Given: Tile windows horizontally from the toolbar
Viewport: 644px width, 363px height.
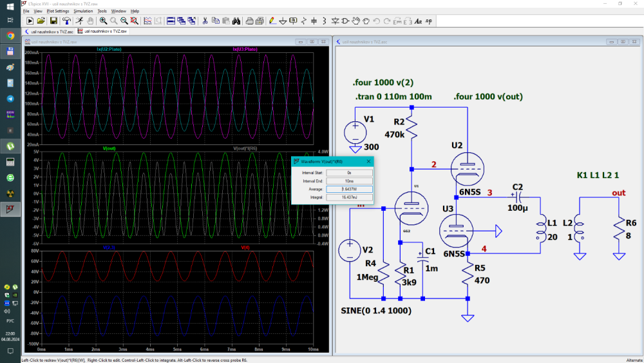Looking at the screenshot, I should (171, 21).
